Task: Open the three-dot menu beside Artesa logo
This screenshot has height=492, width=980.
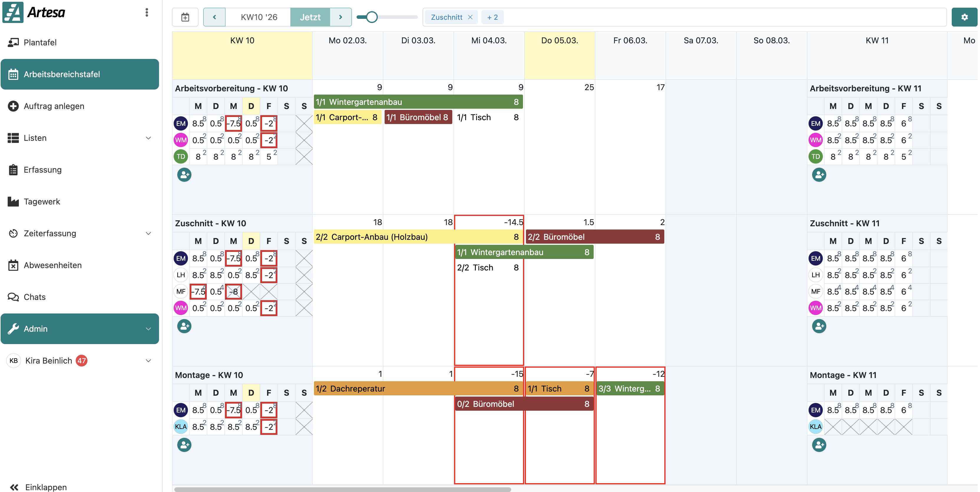Action: point(146,13)
